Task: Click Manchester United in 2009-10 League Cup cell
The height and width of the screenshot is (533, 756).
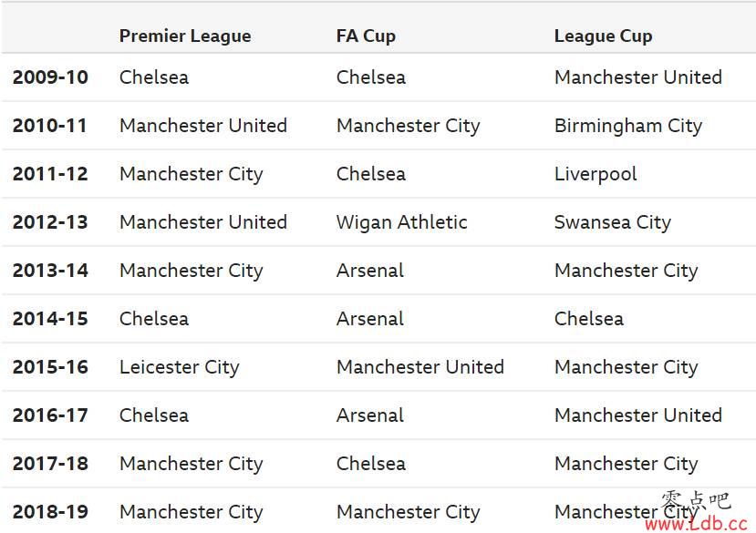Action: 637,77
